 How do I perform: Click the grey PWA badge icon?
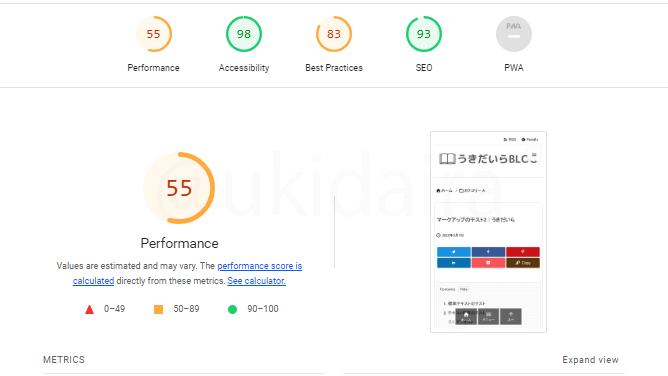pyautogui.click(x=514, y=34)
